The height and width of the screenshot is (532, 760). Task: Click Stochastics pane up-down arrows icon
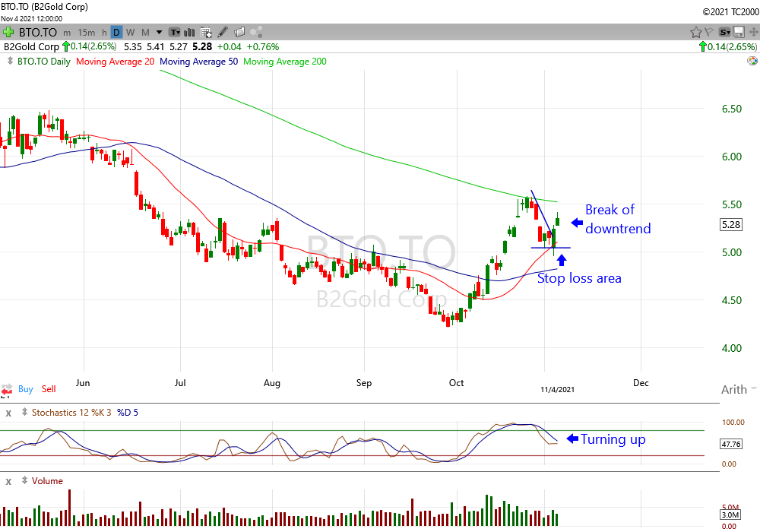coord(24,413)
